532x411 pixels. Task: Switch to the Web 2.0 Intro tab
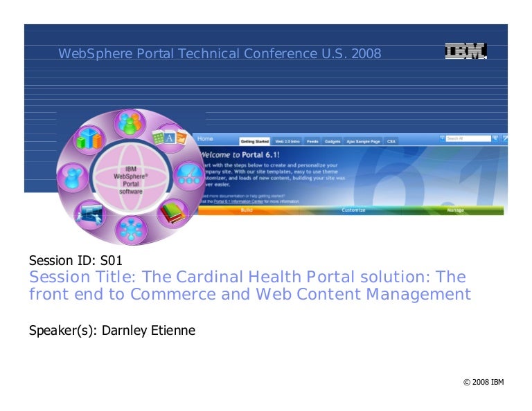[x=287, y=140]
